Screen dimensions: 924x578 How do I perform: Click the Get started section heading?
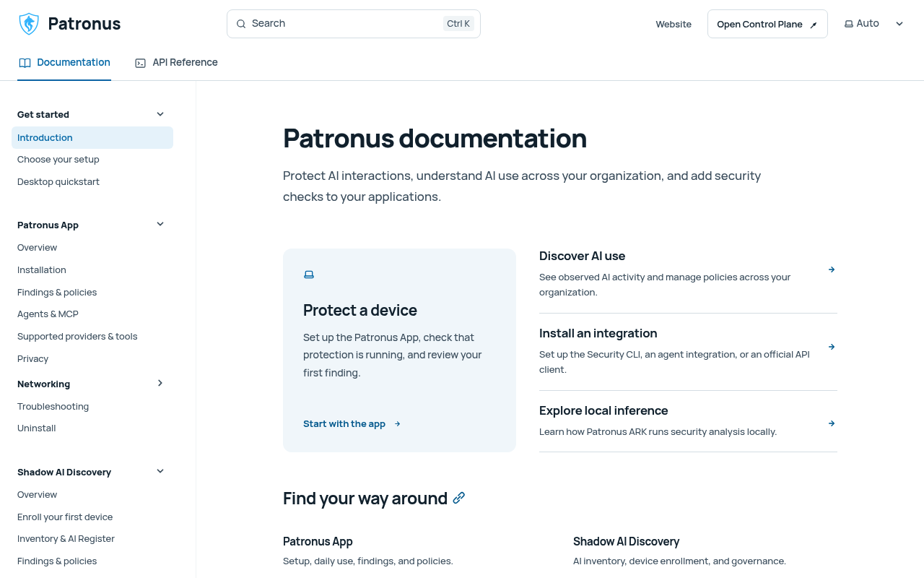(x=43, y=115)
